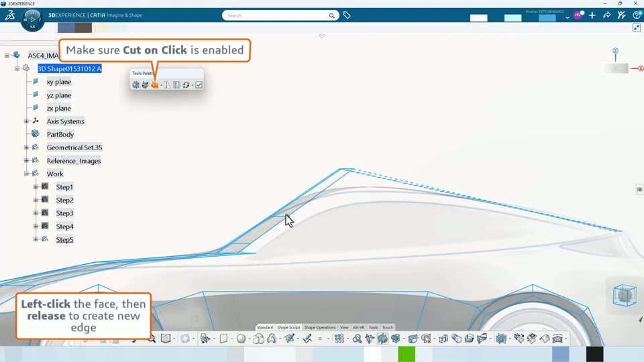Select xy plane in the tree
The height and width of the screenshot is (362, 644).
click(59, 82)
